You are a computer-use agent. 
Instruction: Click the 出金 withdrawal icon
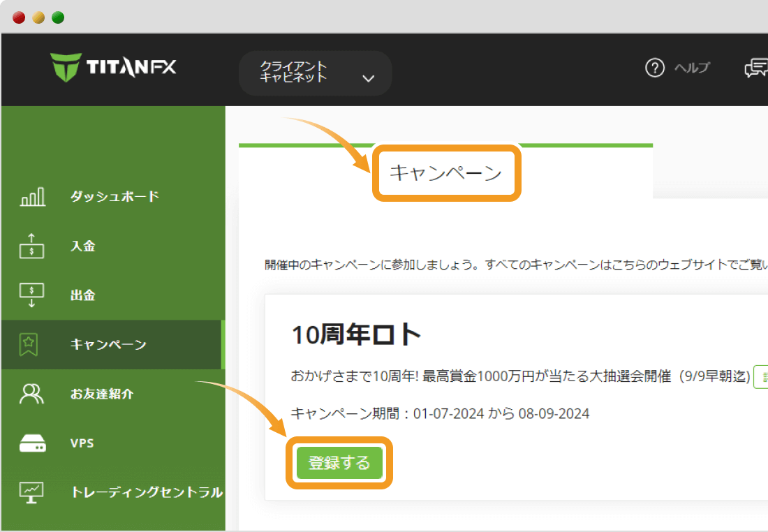coord(32,295)
